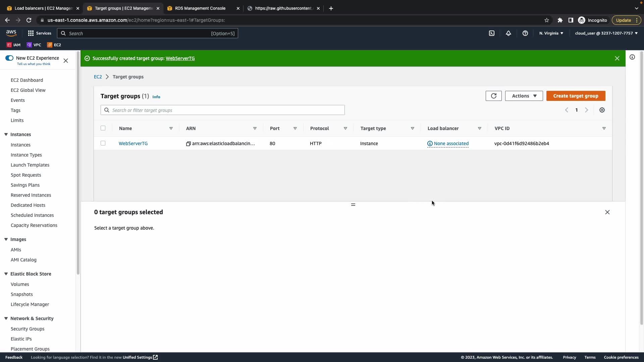Collapse the Instances sidebar section
The image size is (644, 362).
click(6, 134)
